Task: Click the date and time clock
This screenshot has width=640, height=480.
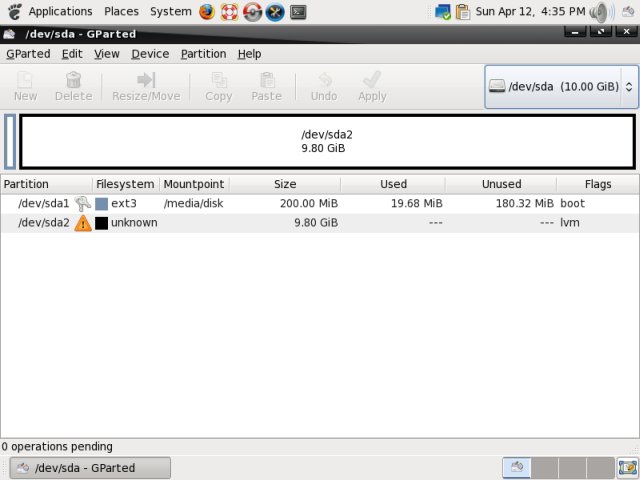Action: pos(530,11)
